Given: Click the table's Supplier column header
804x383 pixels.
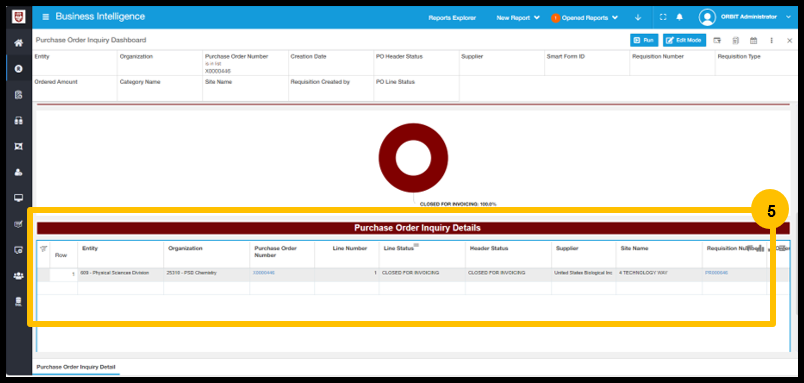Looking at the screenshot, I should click(x=567, y=248).
